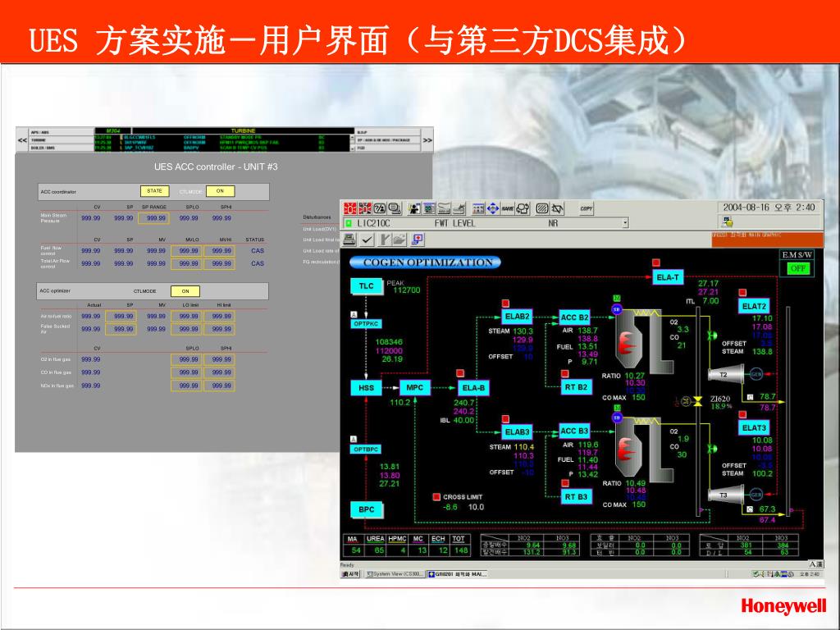
Task: Click the COPY toolbar button
Action: point(587,208)
